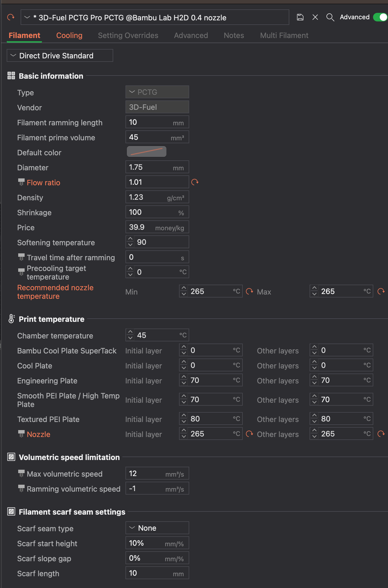Open the Scarf seam type dropdown

point(157,528)
